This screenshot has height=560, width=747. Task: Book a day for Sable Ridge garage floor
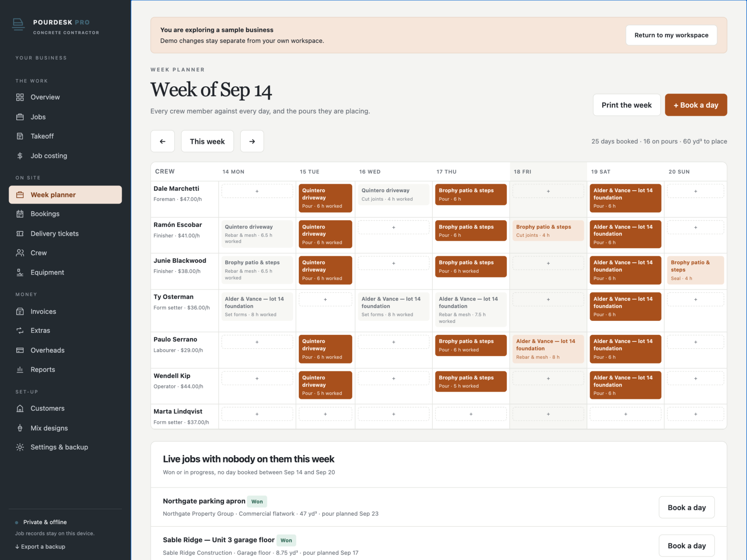click(687, 546)
